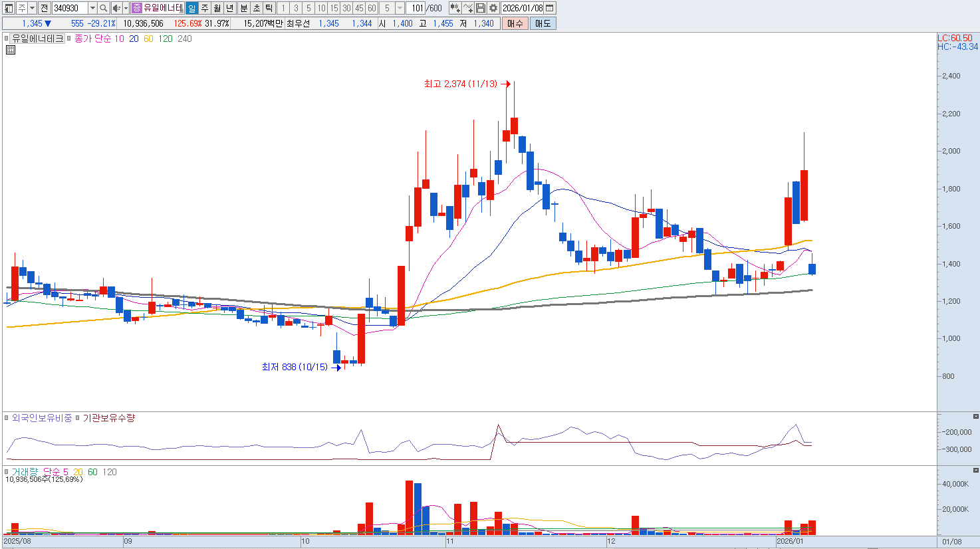
Task: Click the stock search magnifier icon
Action: click(104, 8)
